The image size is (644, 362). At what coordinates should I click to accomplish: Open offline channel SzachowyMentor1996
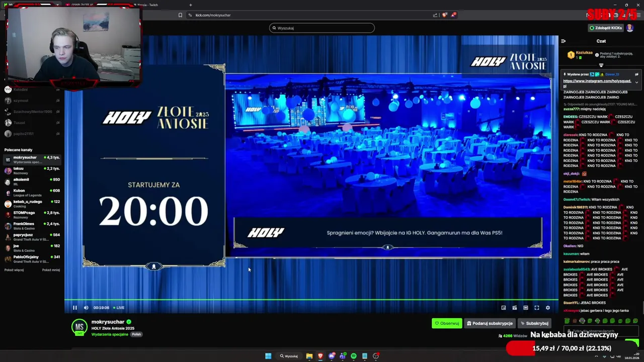pyautogui.click(x=31, y=112)
